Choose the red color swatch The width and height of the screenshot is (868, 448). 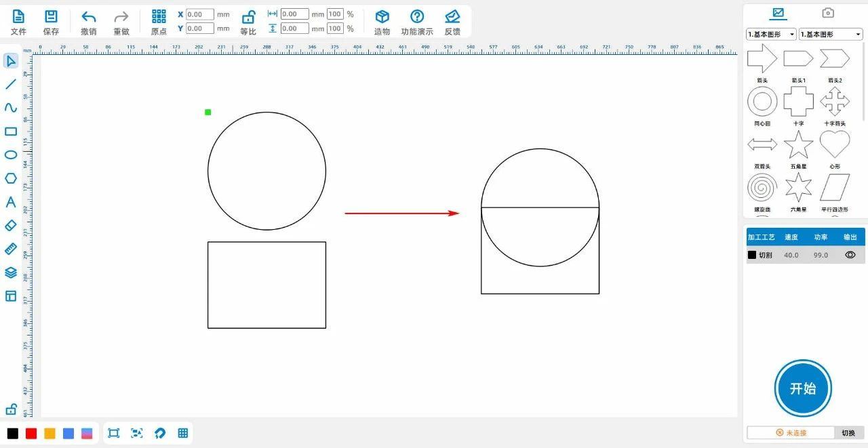[x=31, y=433]
